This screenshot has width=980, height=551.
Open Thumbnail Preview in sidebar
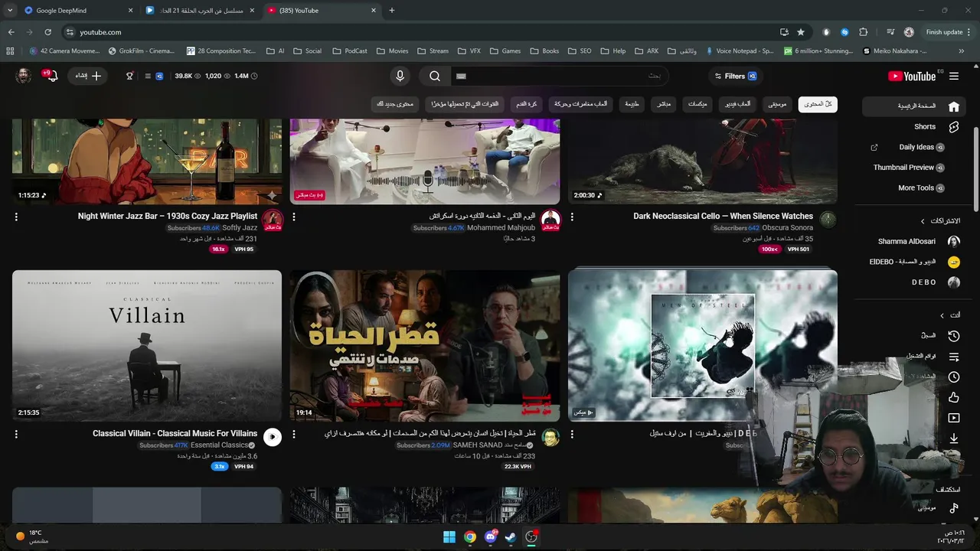910,168
